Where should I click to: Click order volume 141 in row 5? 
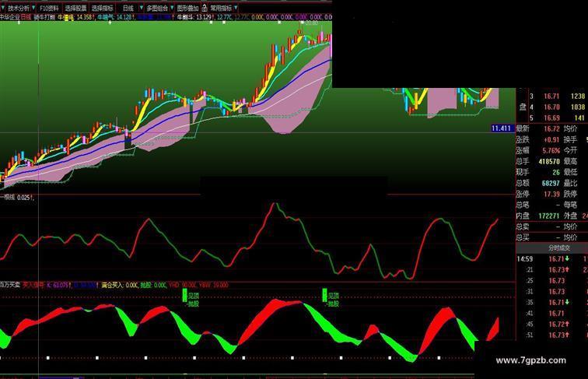pyautogui.click(x=579, y=118)
